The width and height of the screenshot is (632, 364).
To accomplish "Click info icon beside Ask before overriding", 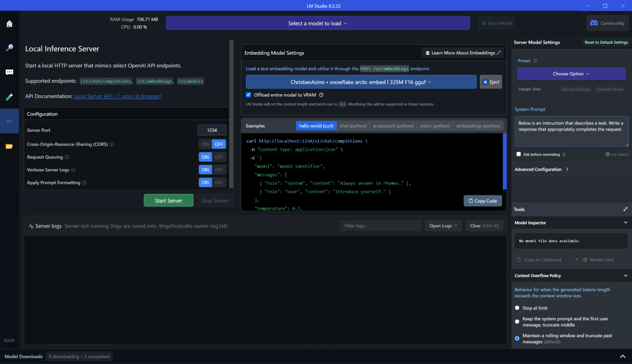I will pos(564,154).
